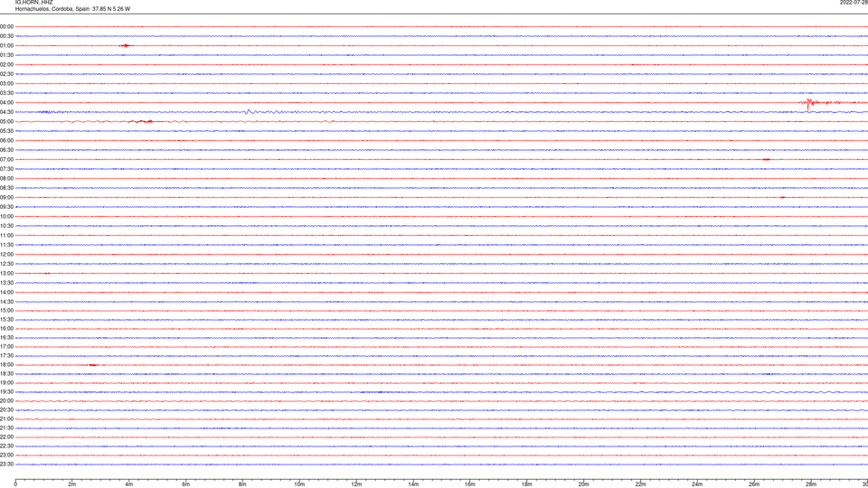Click the '4m' minute axis label

click(x=129, y=484)
